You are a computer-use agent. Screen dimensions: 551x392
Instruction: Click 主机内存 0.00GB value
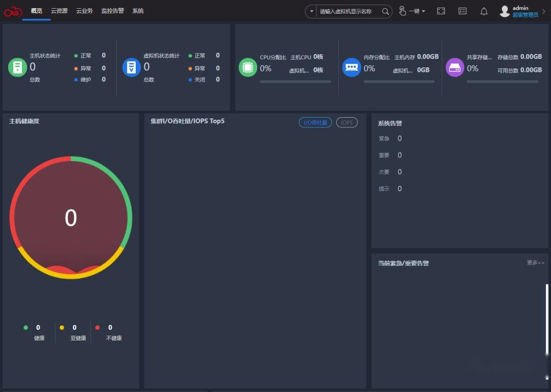428,57
